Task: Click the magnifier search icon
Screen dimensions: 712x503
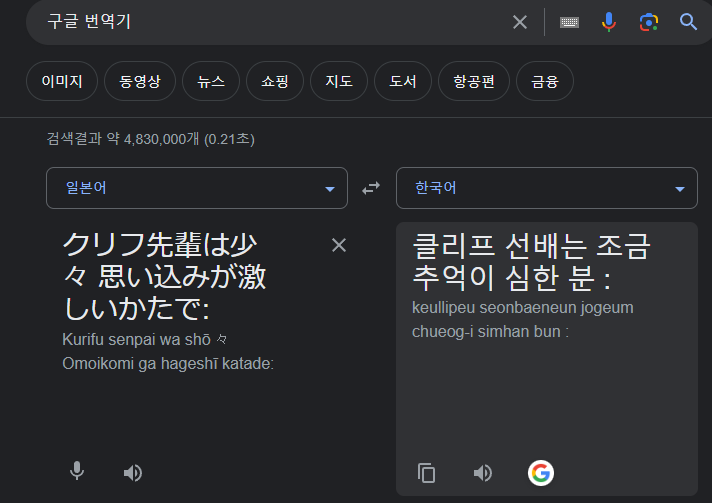Action: (688, 22)
